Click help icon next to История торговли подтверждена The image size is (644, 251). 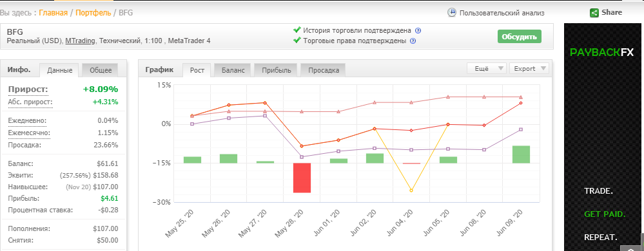click(x=418, y=30)
